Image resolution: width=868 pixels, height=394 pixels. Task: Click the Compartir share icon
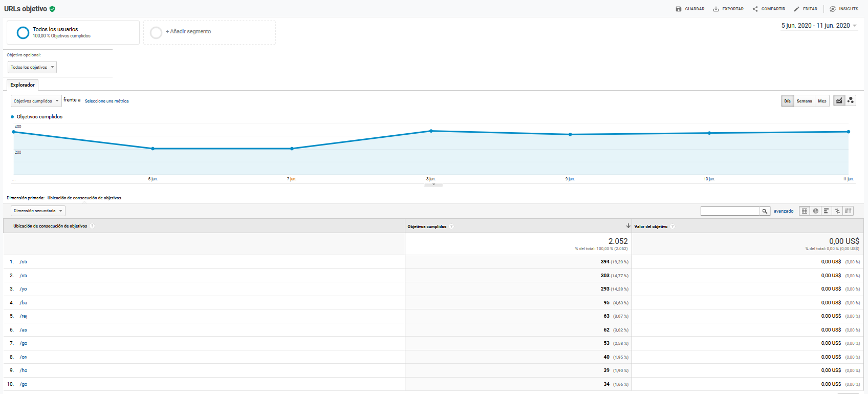[x=755, y=9]
